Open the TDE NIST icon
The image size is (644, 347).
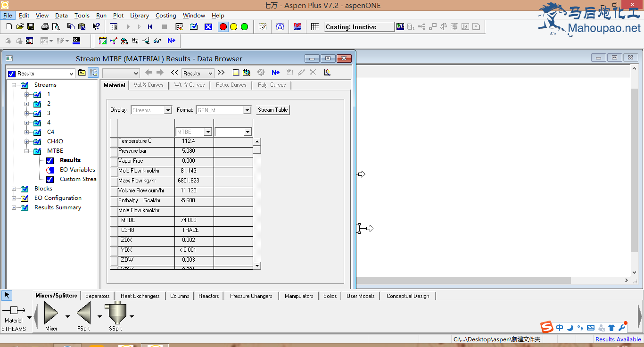point(297,27)
